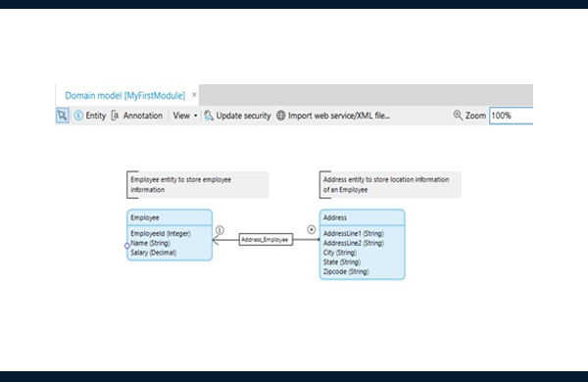588x382 pixels.
Task: Select the Address_Employee association label
Action: pos(266,240)
